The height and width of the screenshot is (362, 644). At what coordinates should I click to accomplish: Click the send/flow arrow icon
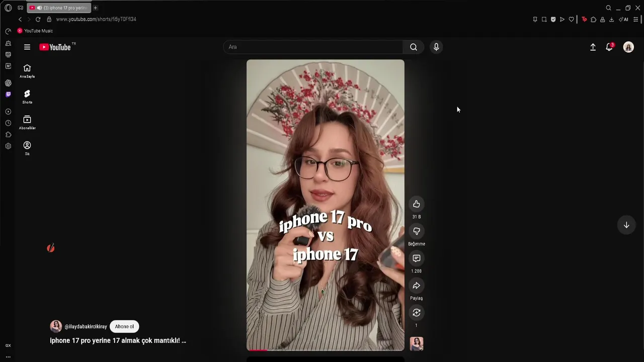562,19
